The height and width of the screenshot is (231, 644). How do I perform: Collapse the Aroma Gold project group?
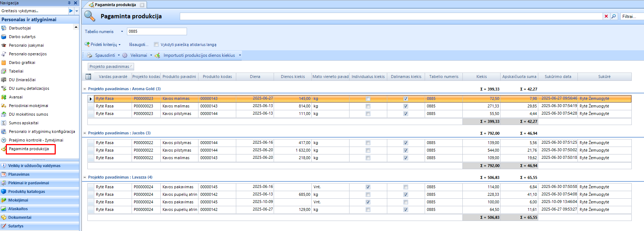click(x=85, y=89)
